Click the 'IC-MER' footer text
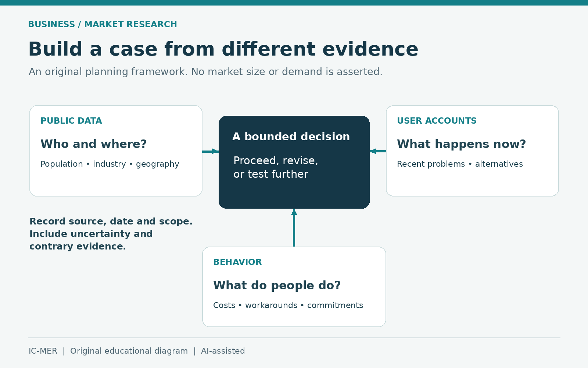The width and height of the screenshot is (588, 368). pyautogui.click(x=43, y=351)
